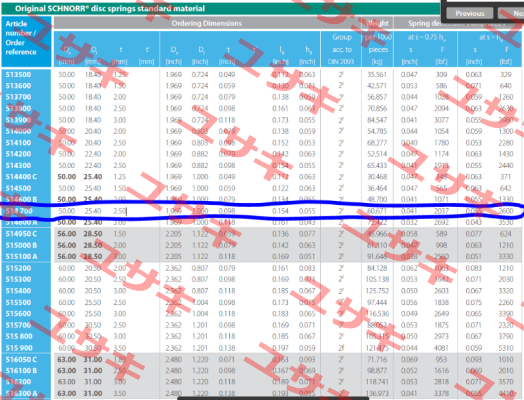Click weight value 36.464
Viewport: 524px width, 400px height.
pyautogui.click(x=377, y=188)
